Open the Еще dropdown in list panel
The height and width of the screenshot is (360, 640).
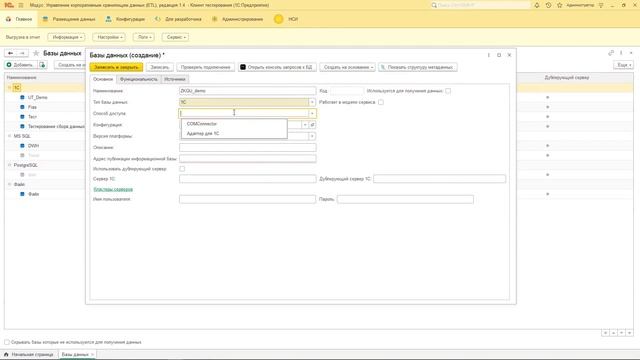[624, 65]
